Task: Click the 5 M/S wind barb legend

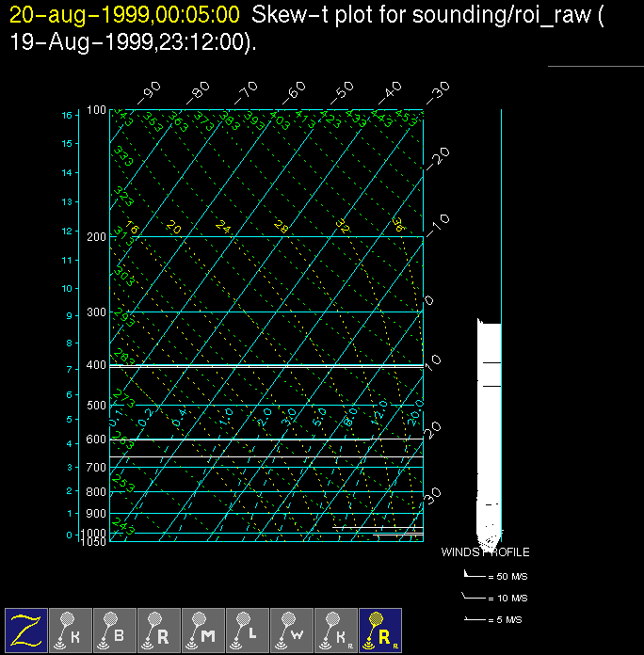Action: pyautogui.click(x=495, y=619)
